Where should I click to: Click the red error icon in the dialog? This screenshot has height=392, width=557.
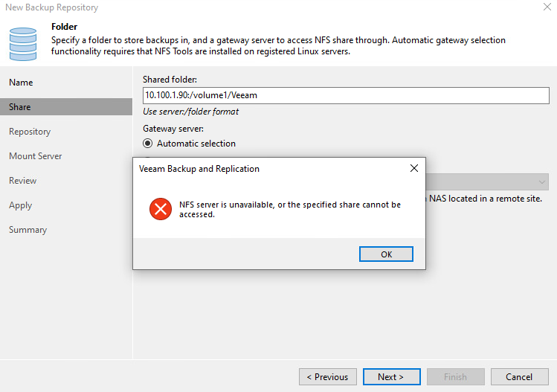coord(161,209)
